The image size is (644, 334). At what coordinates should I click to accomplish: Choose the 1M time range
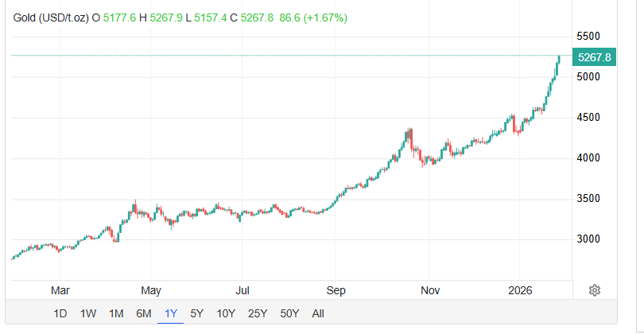(x=116, y=313)
